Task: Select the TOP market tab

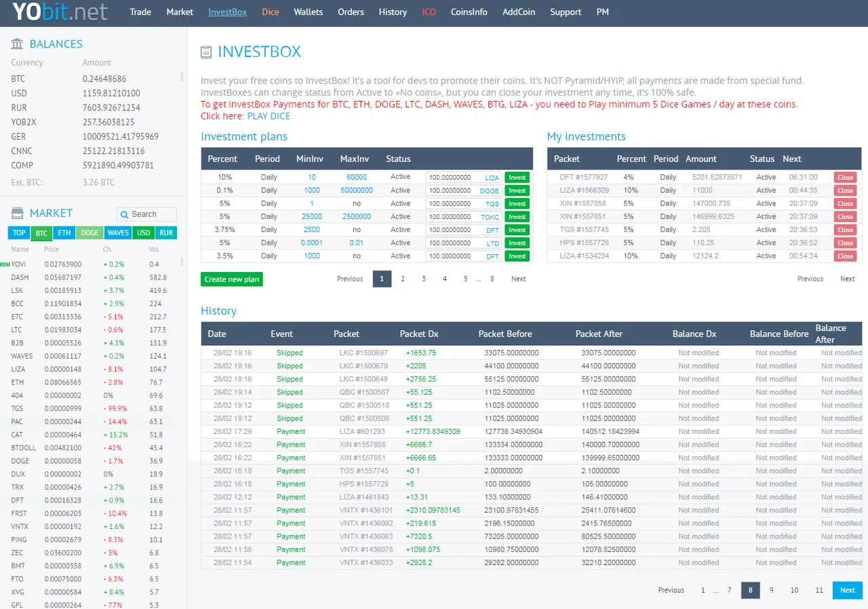Action: (19, 233)
